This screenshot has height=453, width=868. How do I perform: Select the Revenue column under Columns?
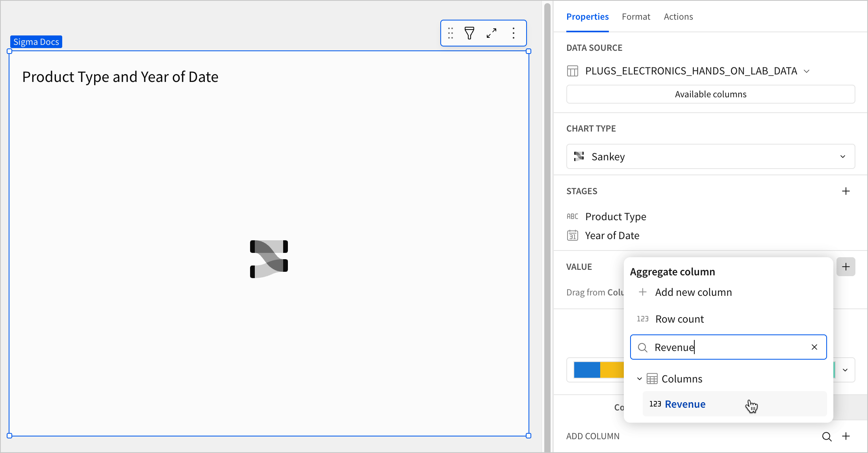point(685,404)
